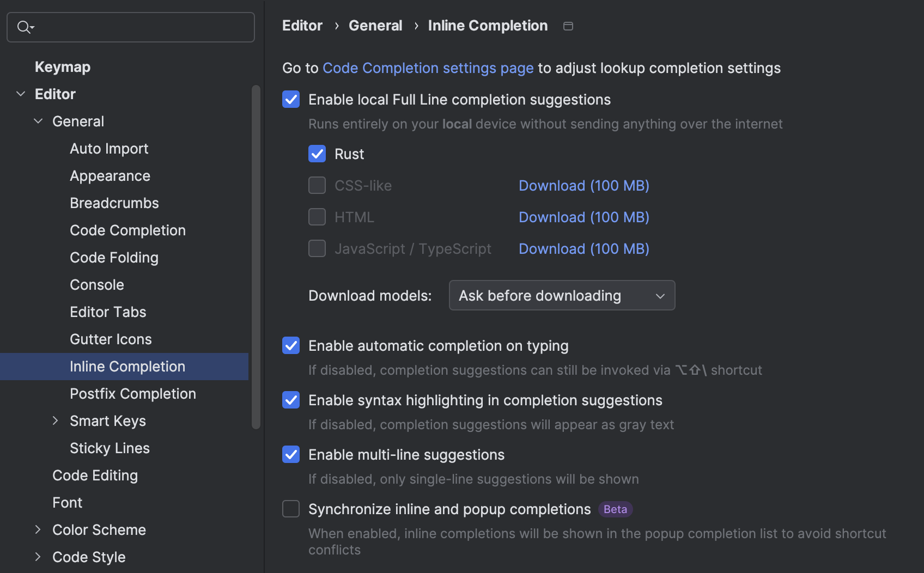Screen dimensions: 924x573
Task: Open the Download models dropdown
Action: click(562, 296)
